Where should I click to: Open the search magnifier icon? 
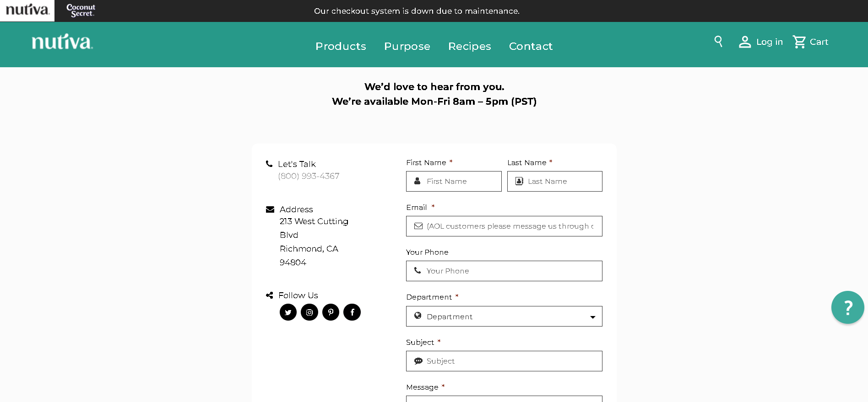718,42
